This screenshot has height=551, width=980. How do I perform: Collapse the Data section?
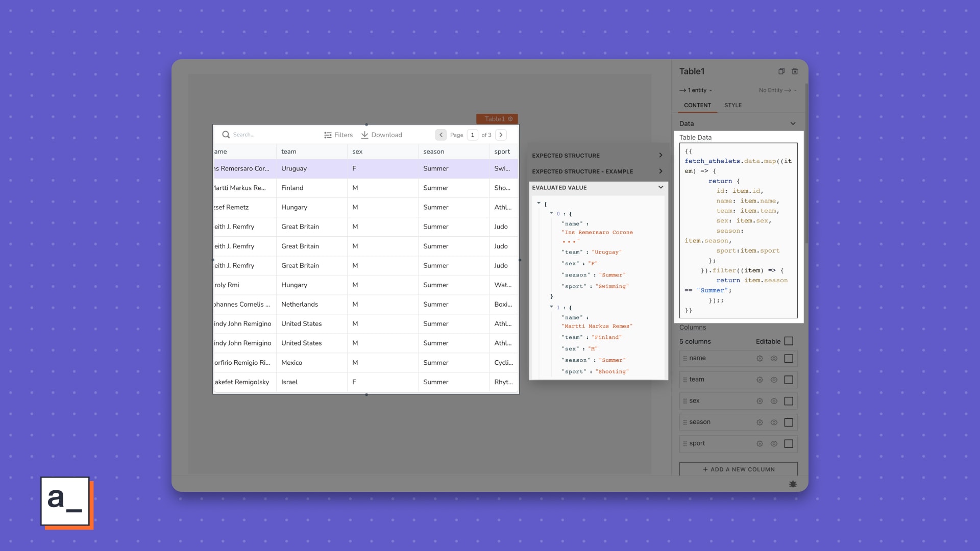pos(793,123)
